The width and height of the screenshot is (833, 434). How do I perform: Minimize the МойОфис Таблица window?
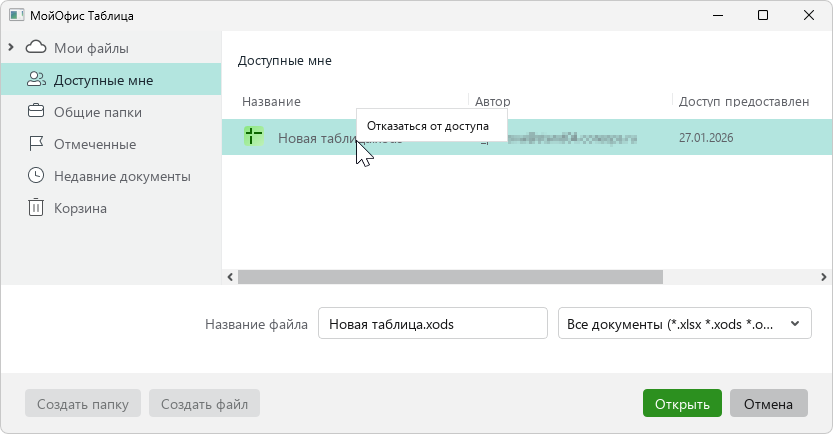(718, 15)
